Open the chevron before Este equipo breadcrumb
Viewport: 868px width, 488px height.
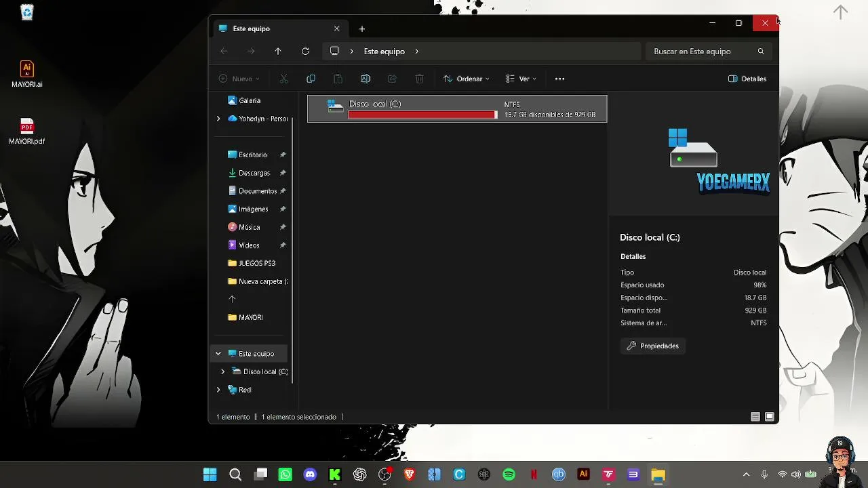(x=351, y=52)
